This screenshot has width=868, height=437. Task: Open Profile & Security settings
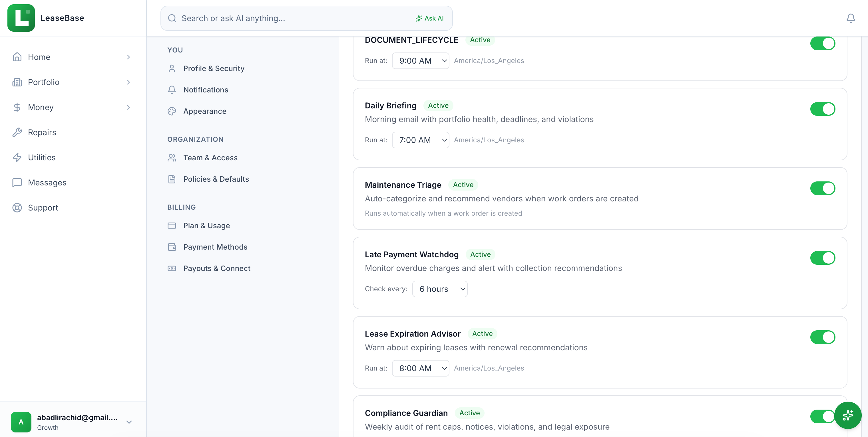point(214,68)
